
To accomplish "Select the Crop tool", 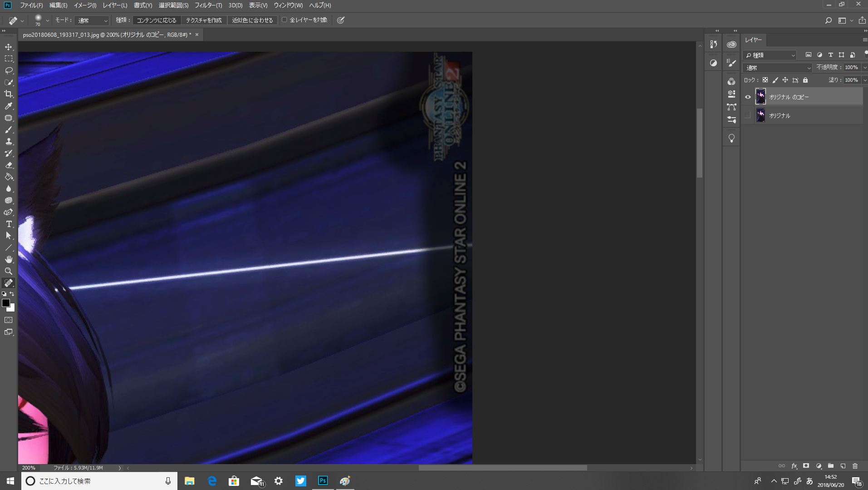I will (x=9, y=94).
